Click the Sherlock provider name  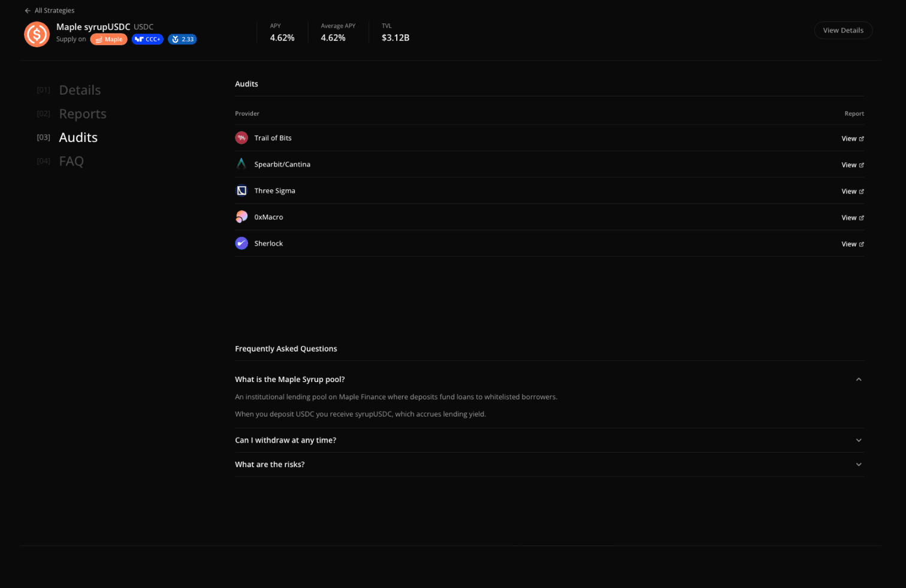click(x=268, y=244)
